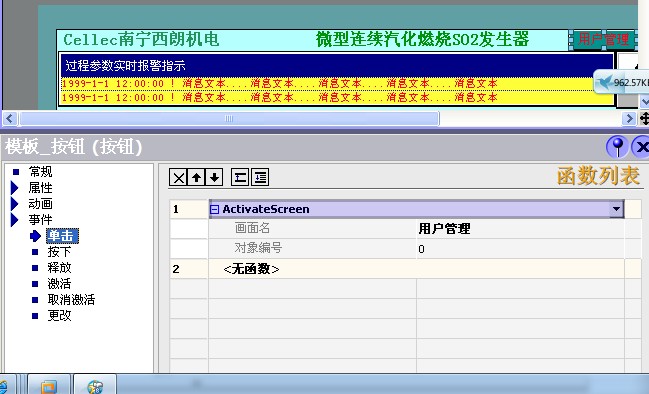Click the second yellow alarm message row
The height and width of the screenshot is (394, 649).
(336, 98)
